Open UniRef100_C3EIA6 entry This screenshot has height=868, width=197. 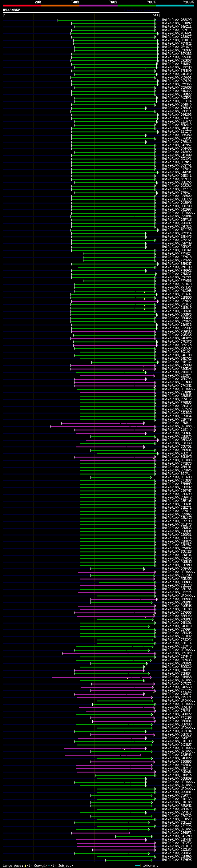(177, 501)
